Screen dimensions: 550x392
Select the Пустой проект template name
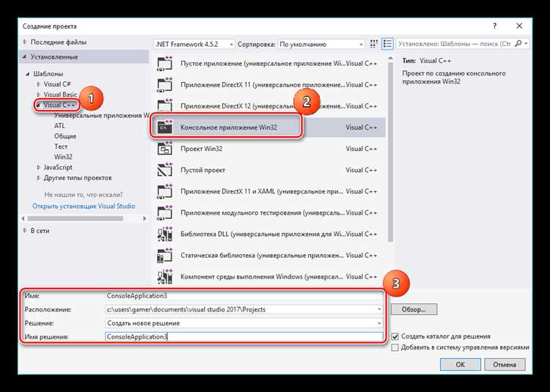point(202,170)
